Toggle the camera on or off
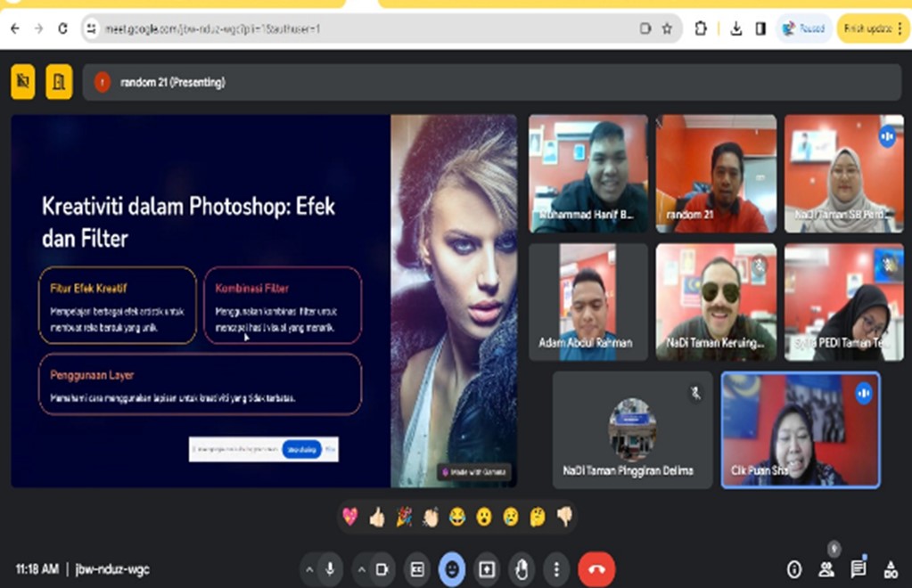The height and width of the screenshot is (588, 912). 382,569
